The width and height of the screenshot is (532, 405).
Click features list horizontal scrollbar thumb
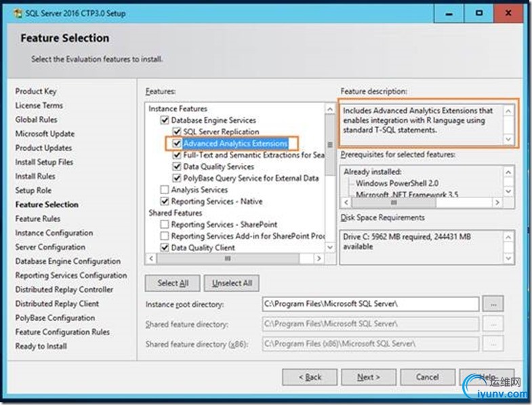pos(228,258)
